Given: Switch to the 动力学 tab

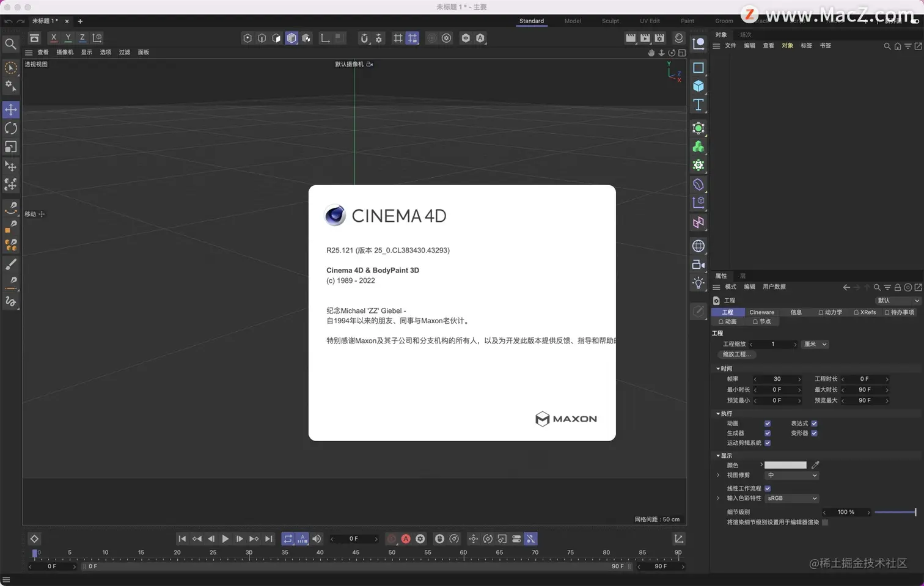Looking at the screenshot, I should coord(830,312).
